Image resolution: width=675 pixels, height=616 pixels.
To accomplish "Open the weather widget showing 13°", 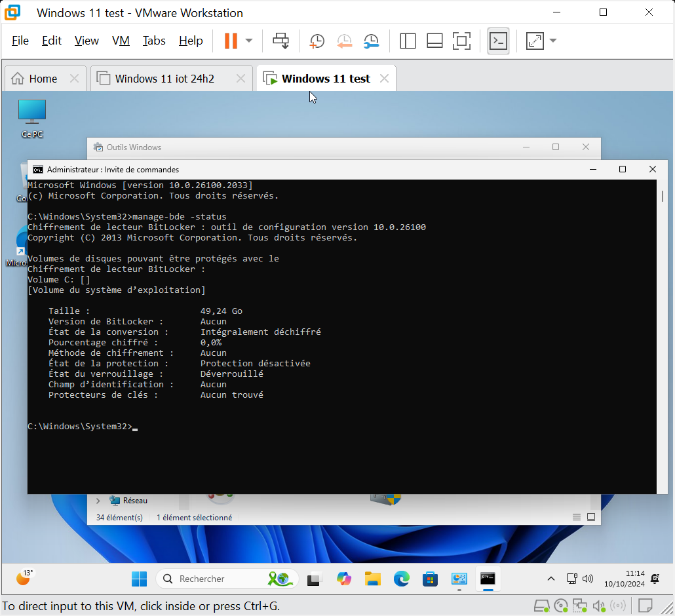I will (24, 578).
